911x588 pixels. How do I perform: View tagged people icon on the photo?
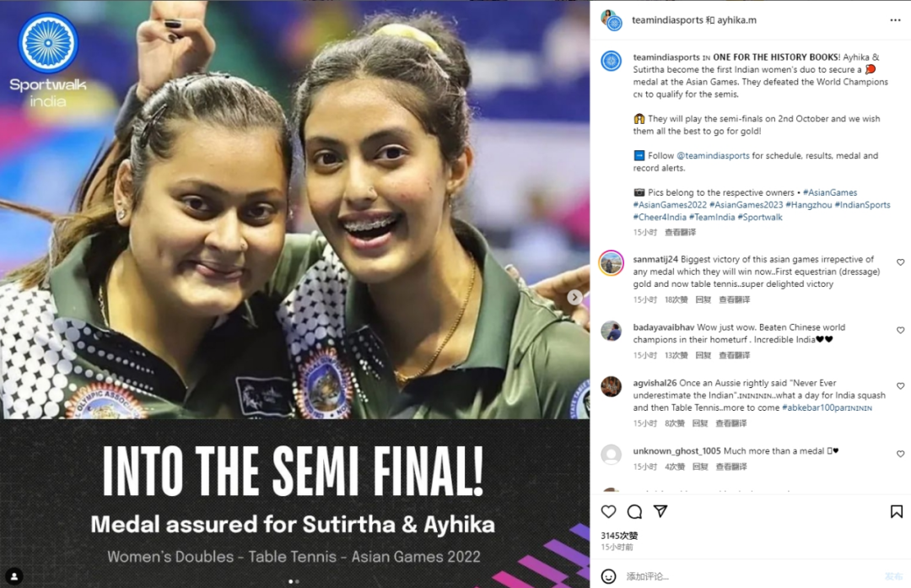tap(14, 576)
